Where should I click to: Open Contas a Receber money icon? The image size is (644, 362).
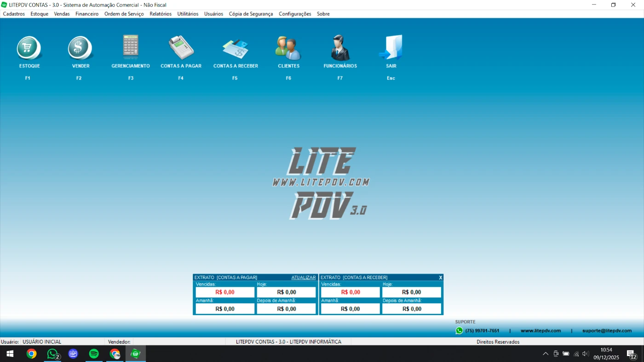(235, 48)
